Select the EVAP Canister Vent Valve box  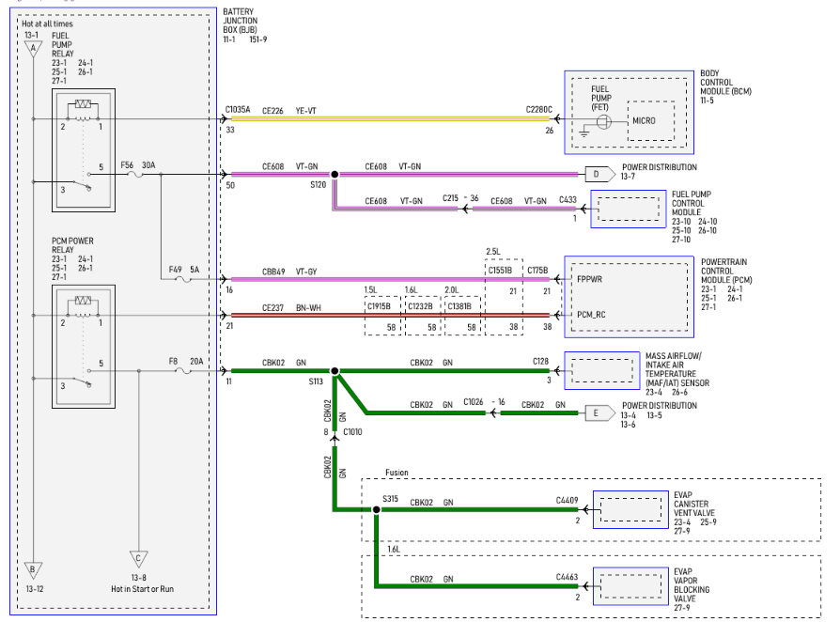coord(631,509)
